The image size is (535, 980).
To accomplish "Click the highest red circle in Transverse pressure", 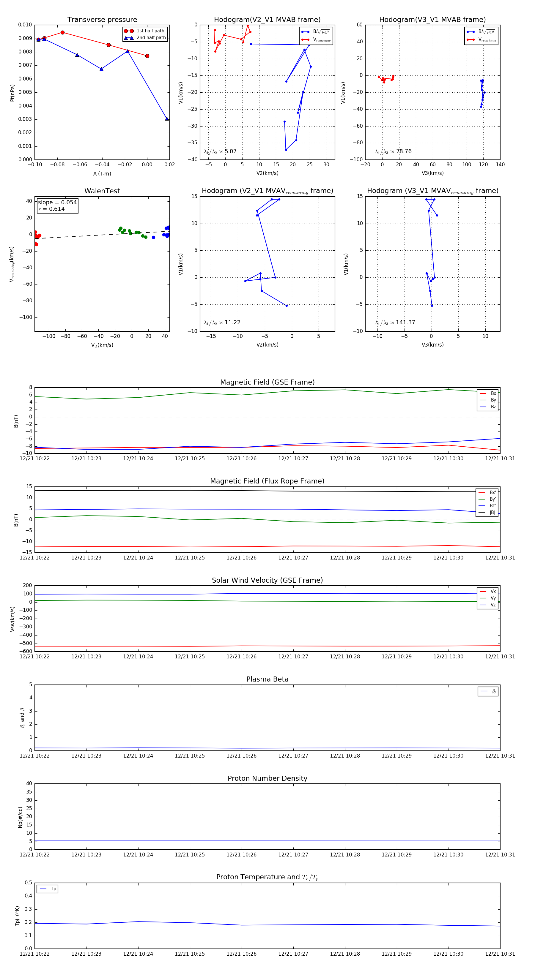I will tap(62, 32).
